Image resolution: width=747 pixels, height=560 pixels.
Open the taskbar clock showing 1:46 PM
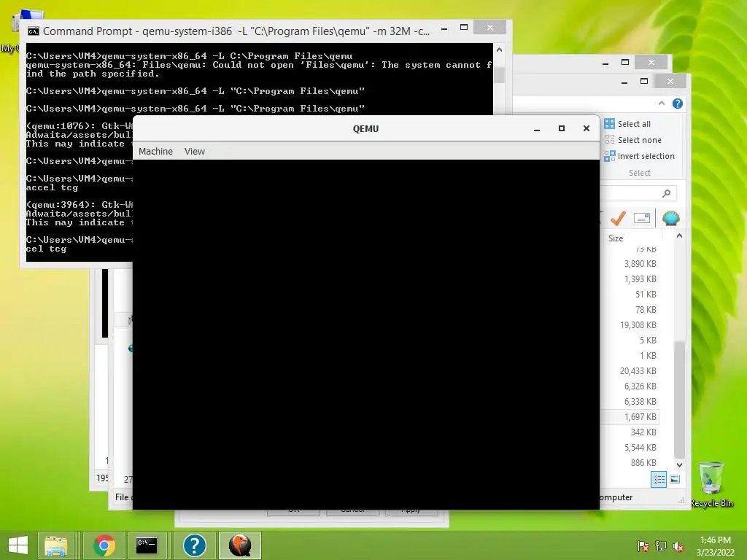click(x=715, y=546)
